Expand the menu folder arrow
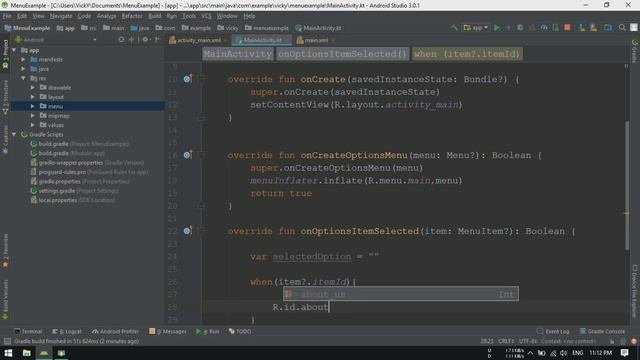The image size is (640, 360). (33, 106)
